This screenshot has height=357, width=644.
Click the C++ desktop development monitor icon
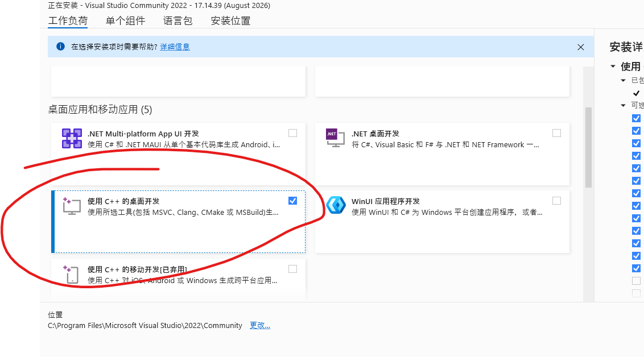click(x=72, y=206)
